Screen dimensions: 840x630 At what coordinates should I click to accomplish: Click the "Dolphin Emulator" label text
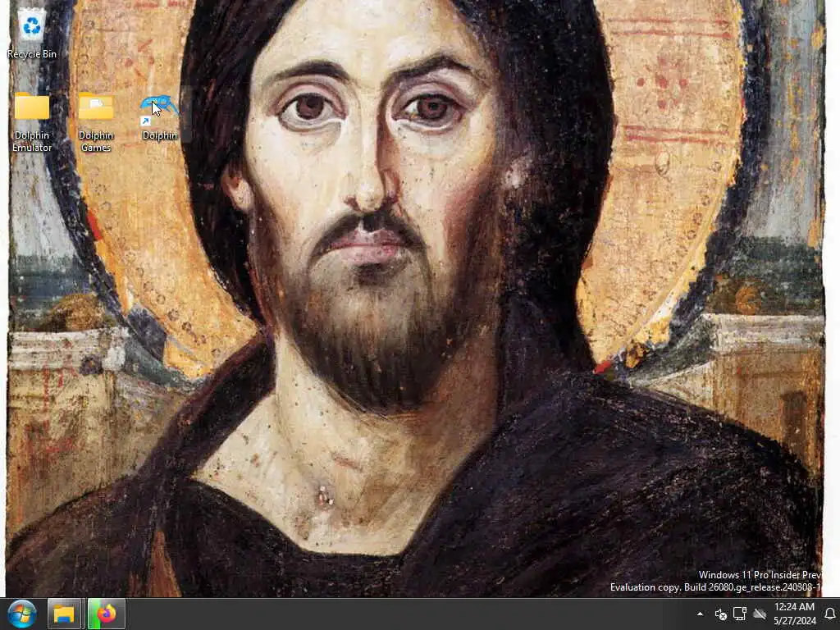32,141
